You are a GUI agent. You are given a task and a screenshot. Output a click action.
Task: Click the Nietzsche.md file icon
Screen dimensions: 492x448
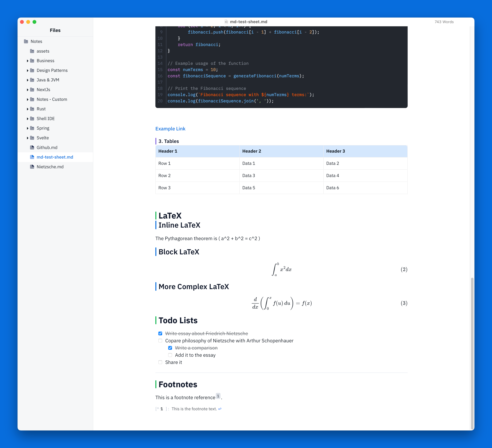(x=32, y=167)
